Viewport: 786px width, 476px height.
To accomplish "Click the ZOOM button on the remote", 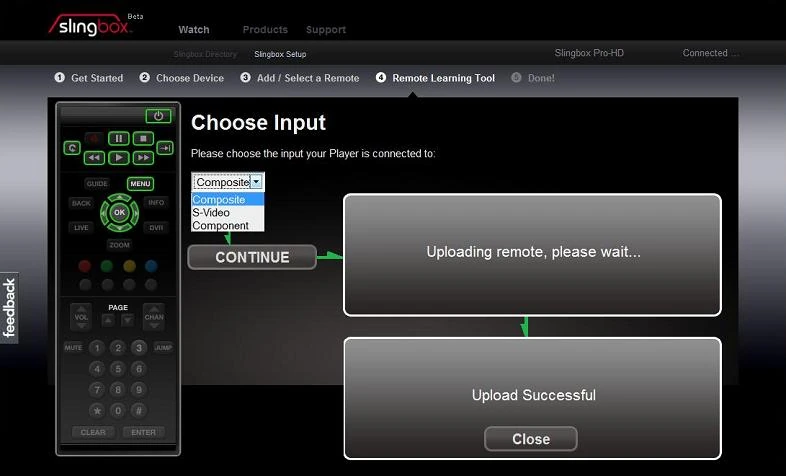I will tap(119, 245).
